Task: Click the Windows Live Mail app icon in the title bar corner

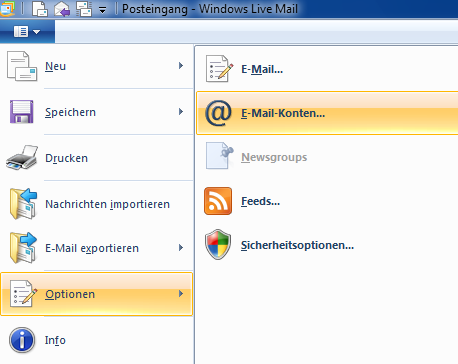Action: pyautogui.click(x=7, y=8)
